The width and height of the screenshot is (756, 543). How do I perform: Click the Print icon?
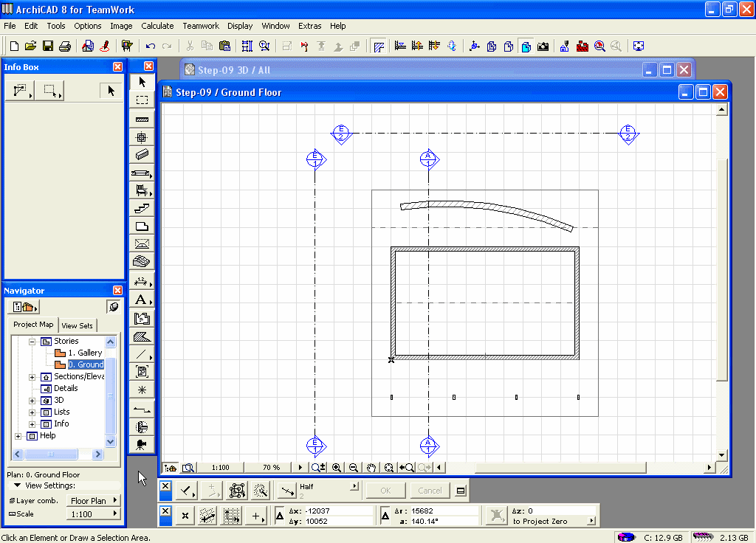pos(64,46)
